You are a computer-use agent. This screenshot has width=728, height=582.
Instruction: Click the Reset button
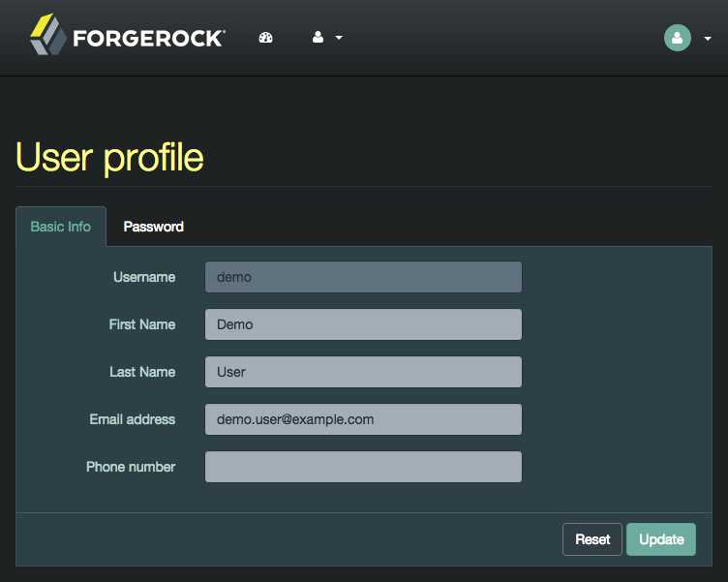pyautogui.click(x=592, y=539)
